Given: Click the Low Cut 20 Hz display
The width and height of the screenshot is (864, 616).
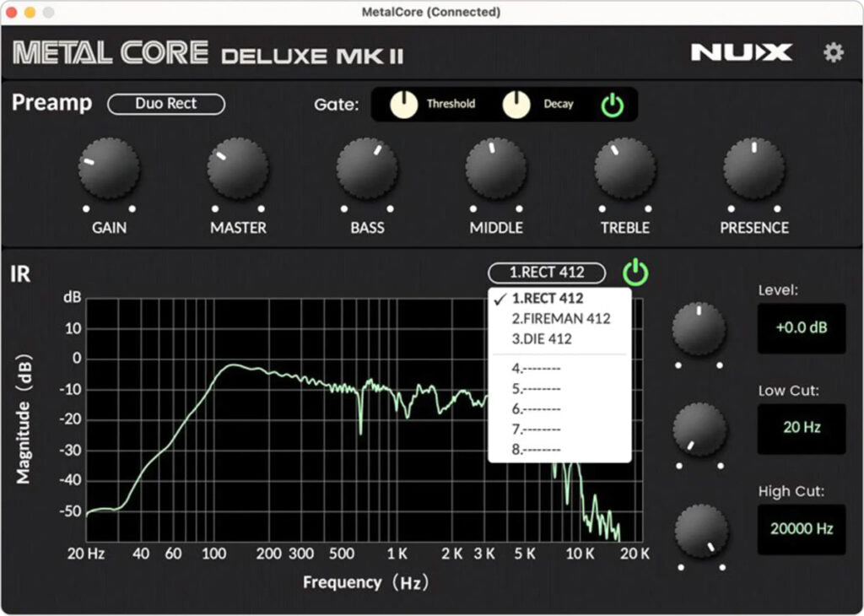Looking at the screenshot, I should click(801, 429).
